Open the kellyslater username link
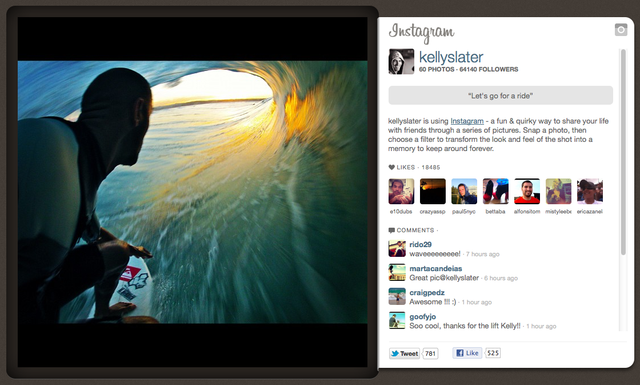Screen dimensions: 640x385 pos(451,57)
